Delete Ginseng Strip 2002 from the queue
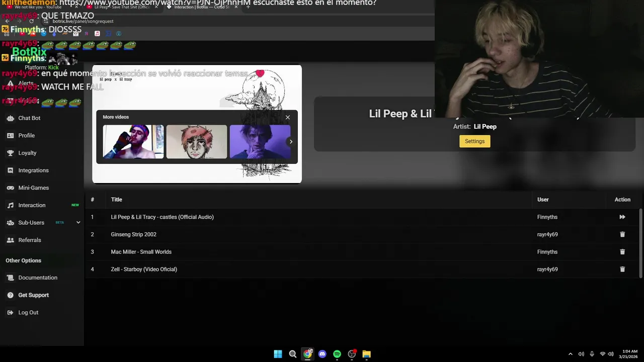The width and height of the screenshot is (644, 362). [622, 234]
